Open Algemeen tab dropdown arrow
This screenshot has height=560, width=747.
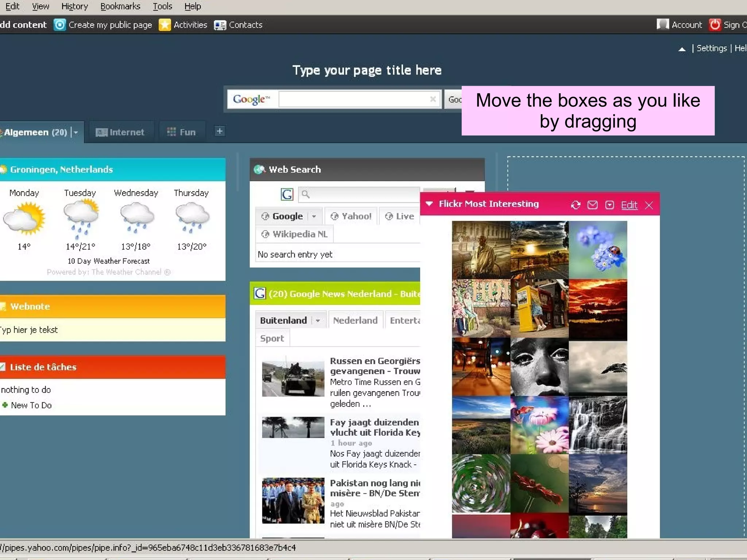(x=76, y=132)
